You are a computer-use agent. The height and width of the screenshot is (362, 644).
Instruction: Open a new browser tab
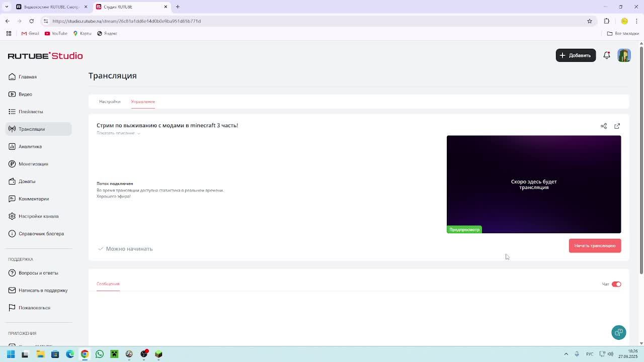pyautogui.click(x=178, y=7)
